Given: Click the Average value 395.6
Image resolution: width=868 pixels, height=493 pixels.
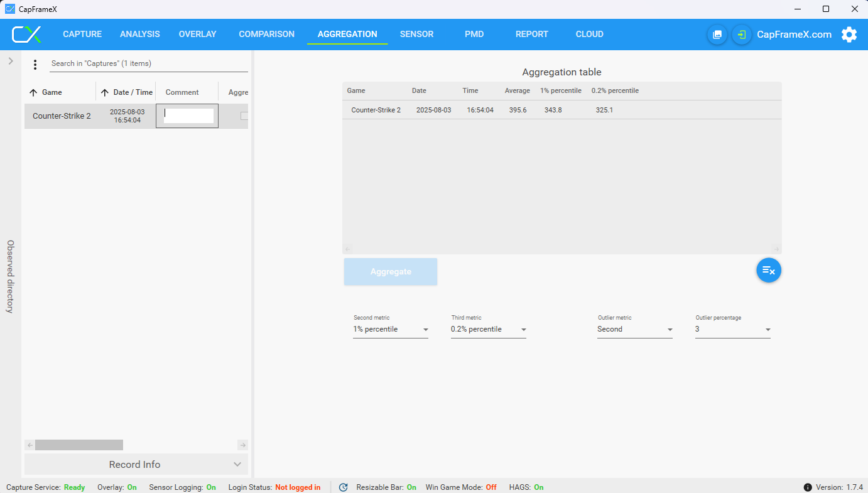Looking at the screenshot, I should 518,110.
